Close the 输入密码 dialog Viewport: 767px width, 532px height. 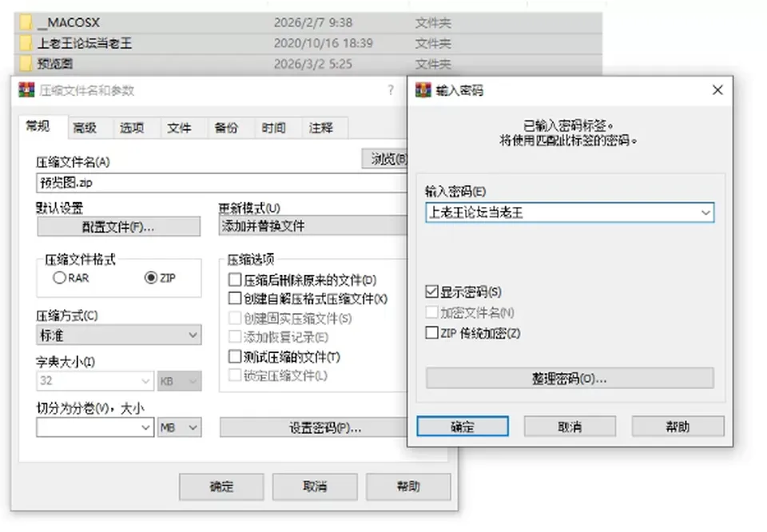pyautogui.click(x=717, y=90)
